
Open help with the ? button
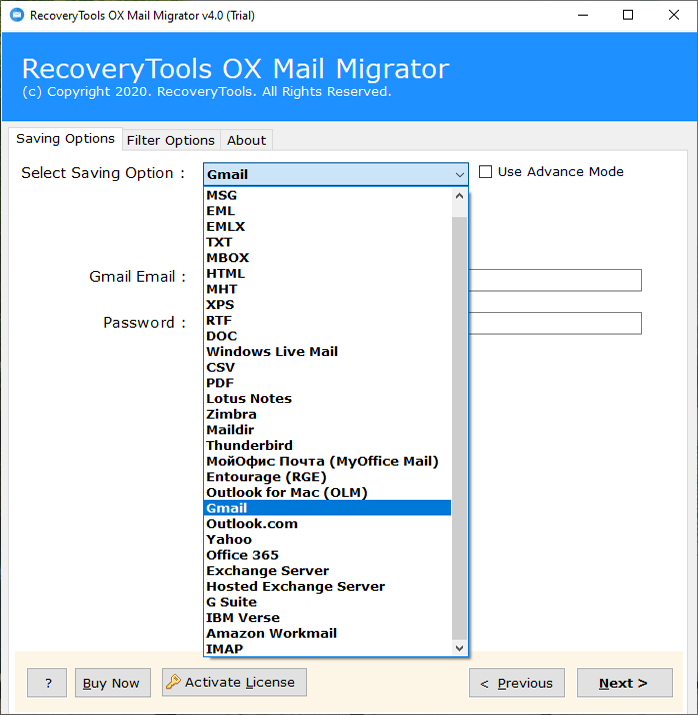[x=47, y=683]
